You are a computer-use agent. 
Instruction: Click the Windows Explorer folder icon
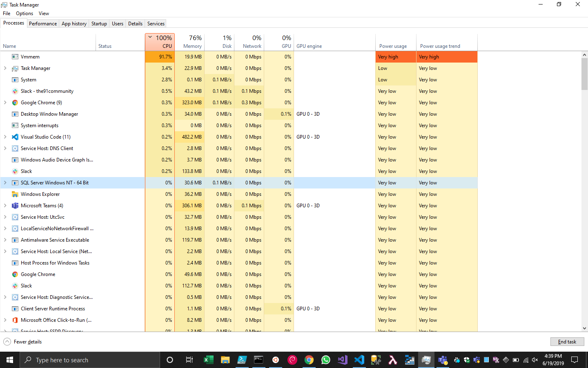coord(15,194)
